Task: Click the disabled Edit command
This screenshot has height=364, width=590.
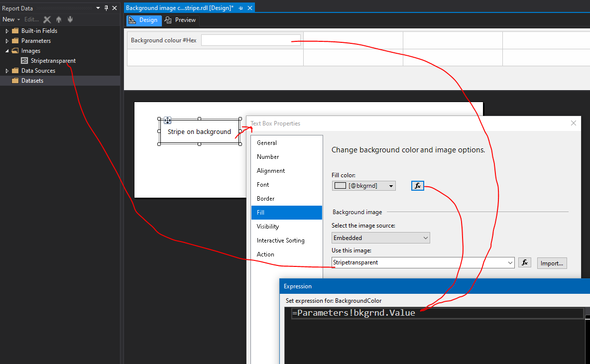Action: pyautogui.click(x=31, y=19)
